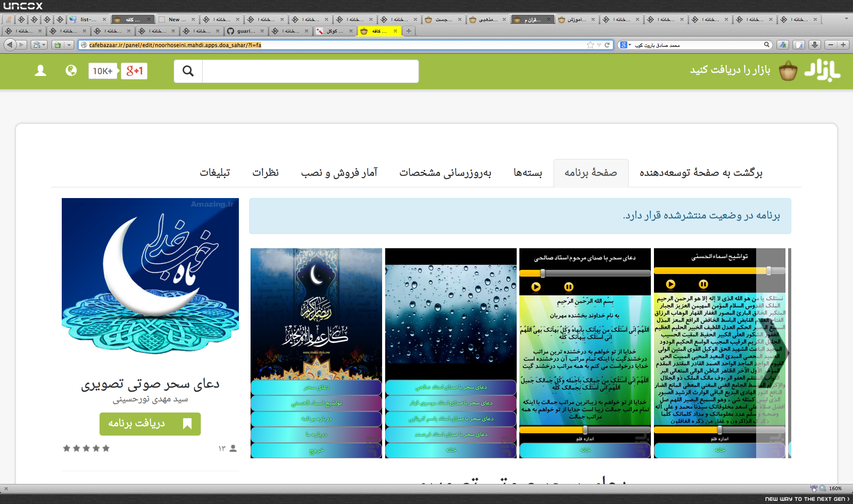Click the next arrow on screenshot carousel
Image resolution: width=853 pixels, height=504 pixels.
773,353
